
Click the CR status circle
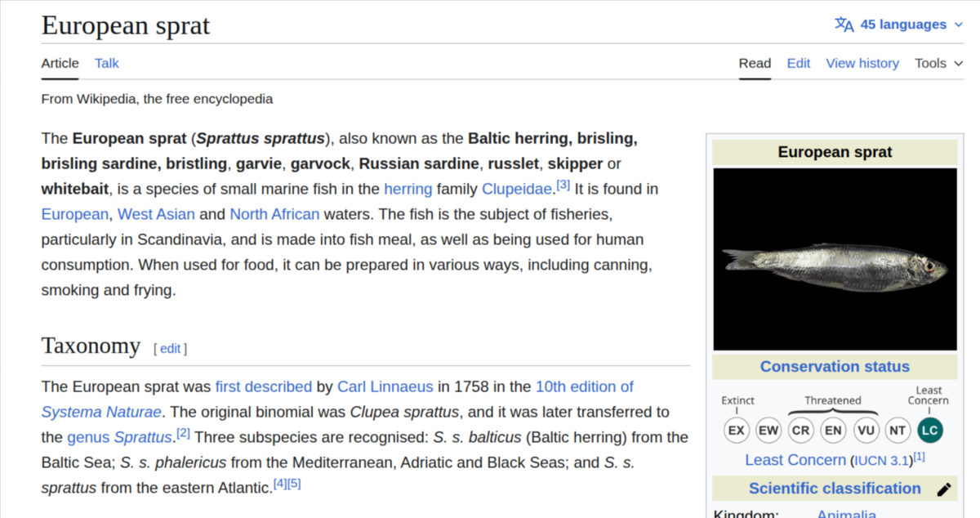[801, 430]
